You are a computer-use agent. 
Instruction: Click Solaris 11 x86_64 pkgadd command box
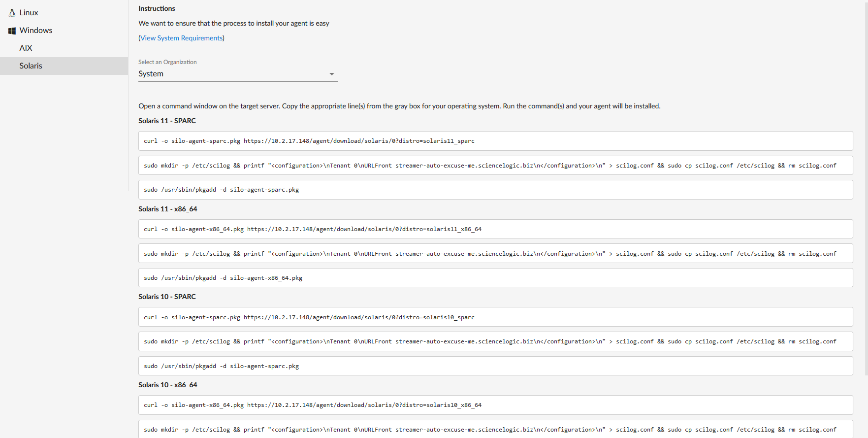[x=495, y=278]
